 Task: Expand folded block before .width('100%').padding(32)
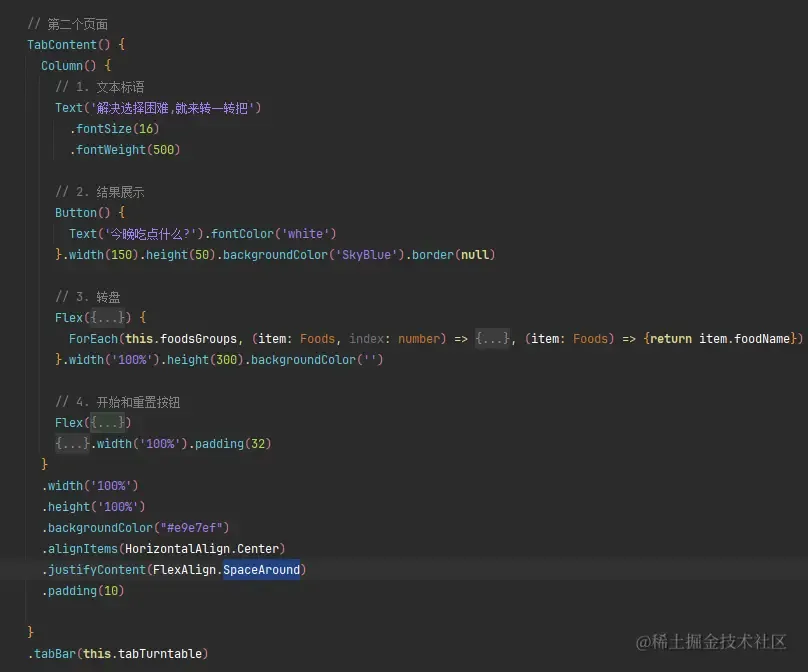coord(73,443)
